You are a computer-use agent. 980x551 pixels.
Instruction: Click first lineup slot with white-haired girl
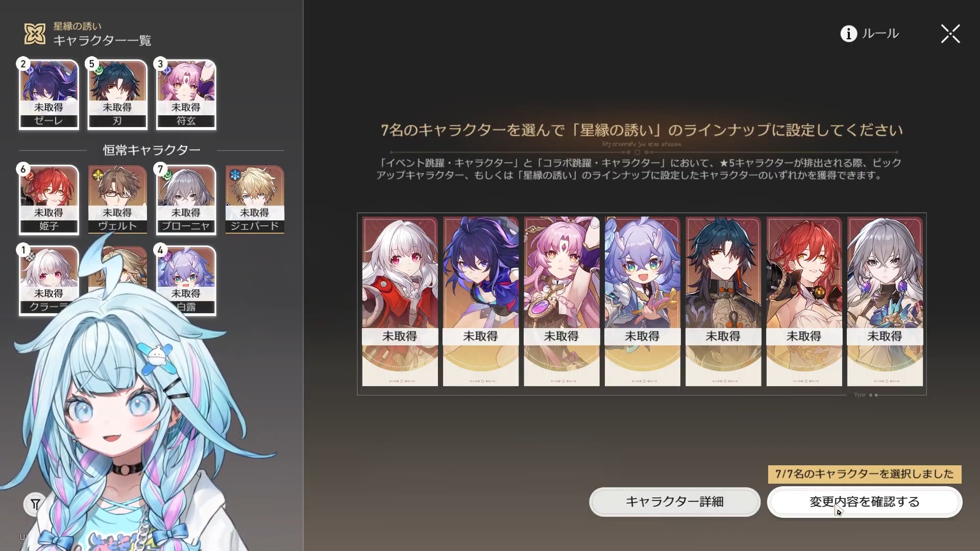(x=400, y=302)
